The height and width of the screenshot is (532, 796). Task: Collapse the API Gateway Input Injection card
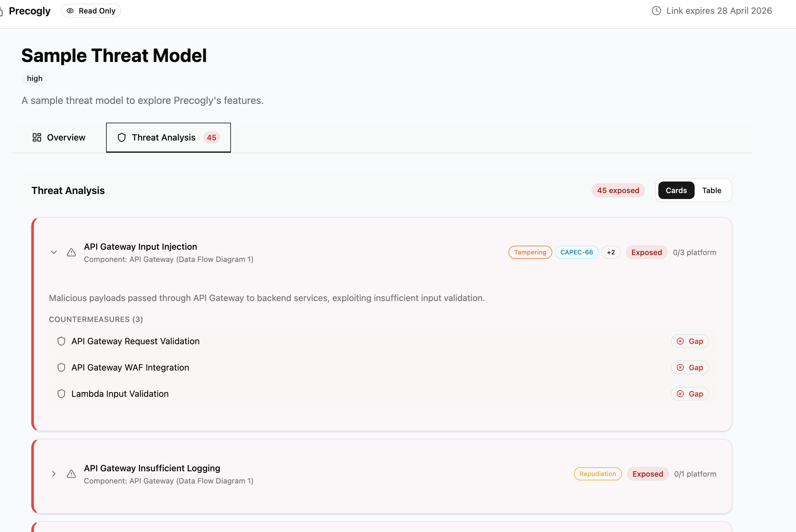[54, 253]
